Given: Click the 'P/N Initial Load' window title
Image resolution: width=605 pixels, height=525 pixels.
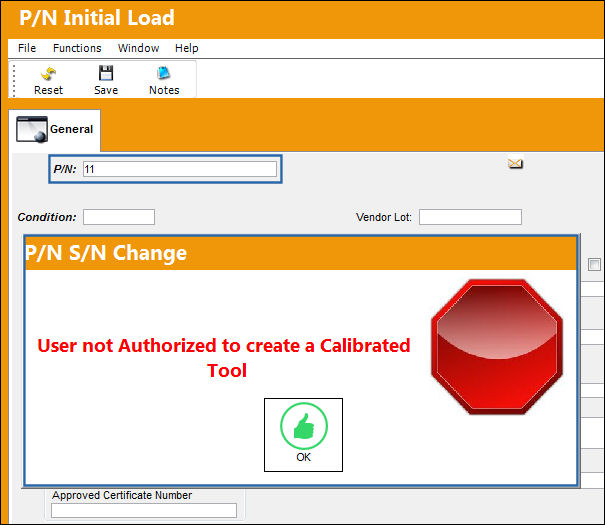Looking at the screenshot, I should (97, 18).
